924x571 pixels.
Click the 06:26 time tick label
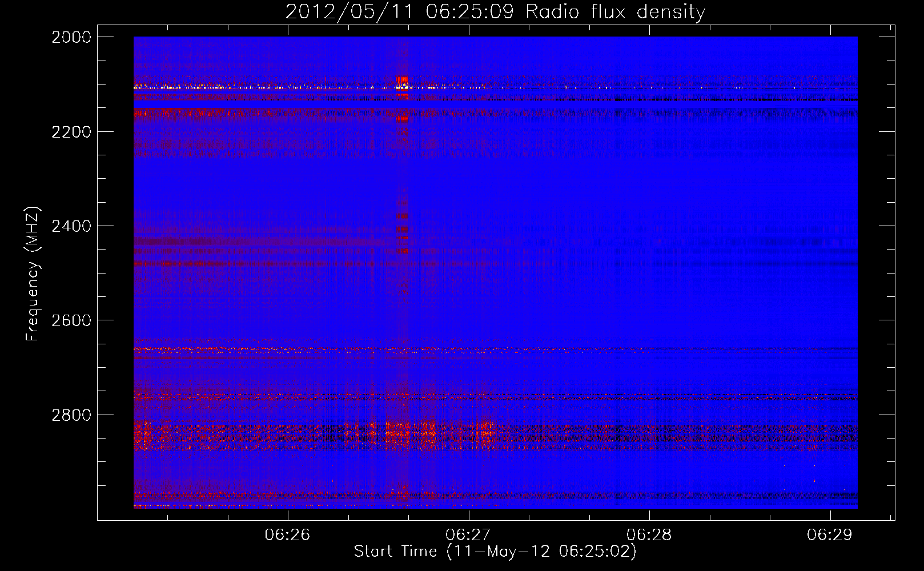pyautogui.click(x=288, y=534)
